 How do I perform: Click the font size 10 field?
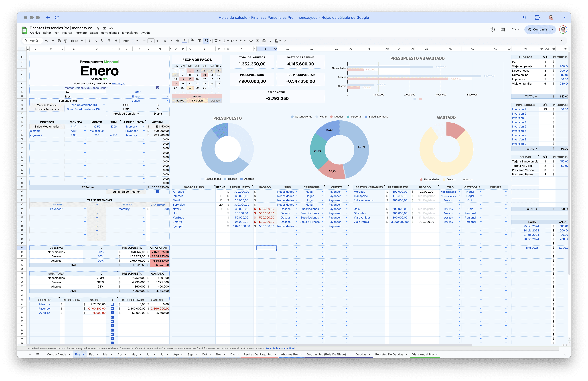pyautogui.click(x=151, y=41)
